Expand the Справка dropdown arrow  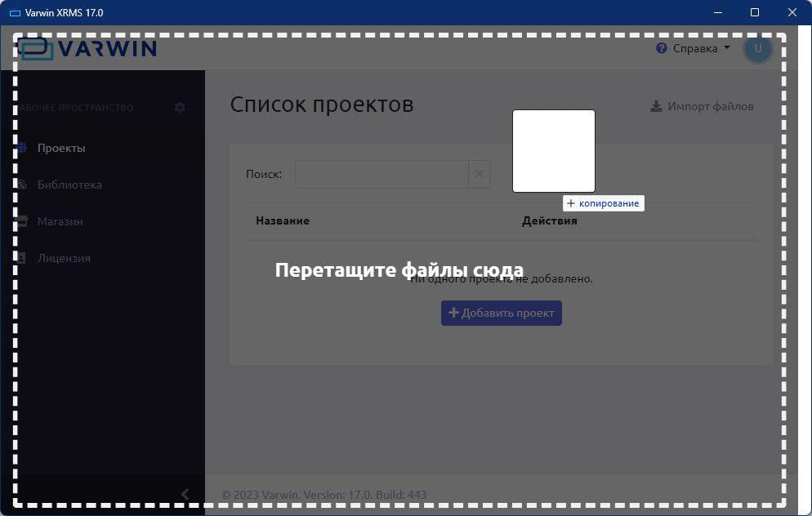(727, 49)
